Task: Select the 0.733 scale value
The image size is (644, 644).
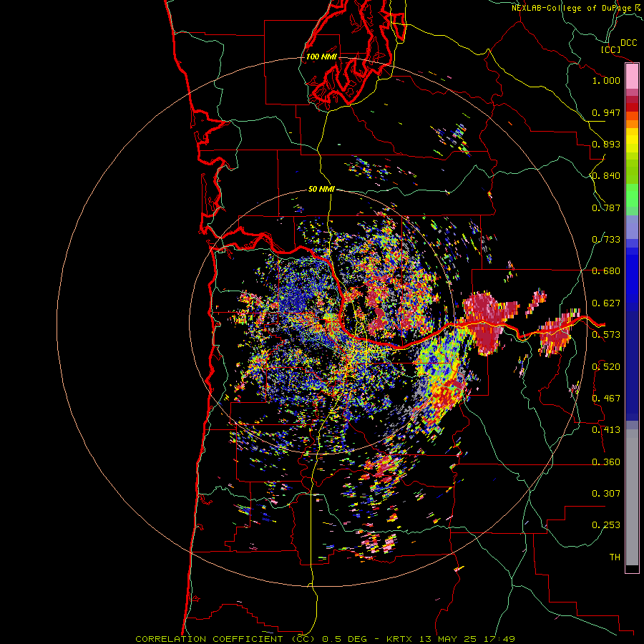Action: coord(606,240)
